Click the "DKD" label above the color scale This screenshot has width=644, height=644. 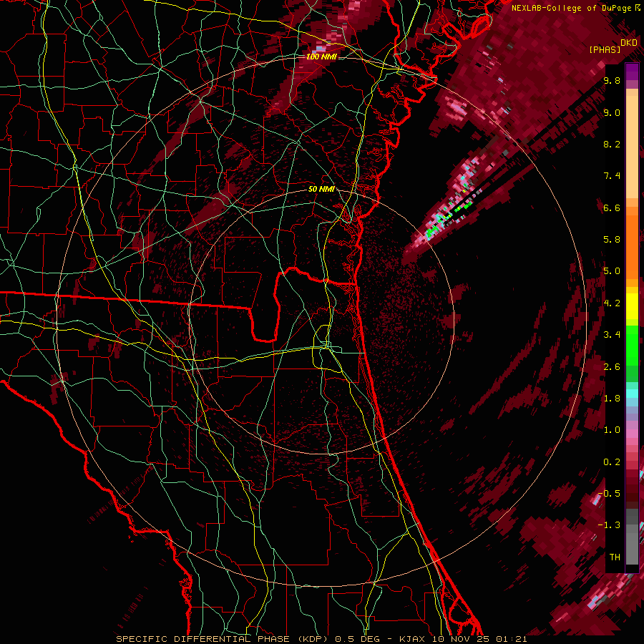[x=629, y=43]
